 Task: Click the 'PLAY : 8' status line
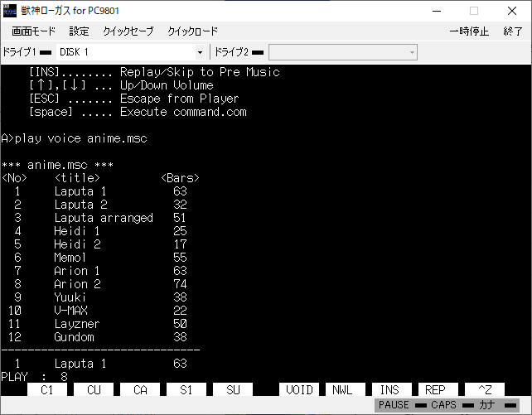tap(34, 376)
